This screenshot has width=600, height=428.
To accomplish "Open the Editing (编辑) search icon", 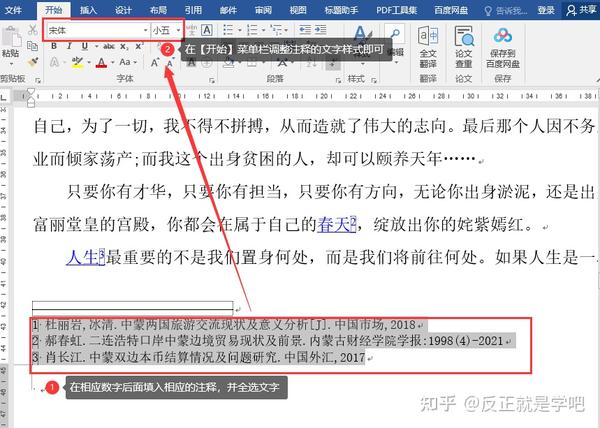I will point(396,35).
